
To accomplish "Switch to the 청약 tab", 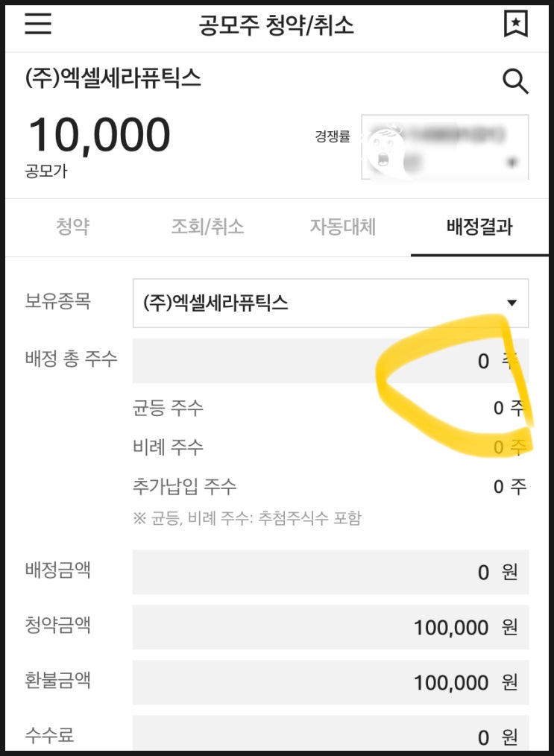I will tap(73, 227).
